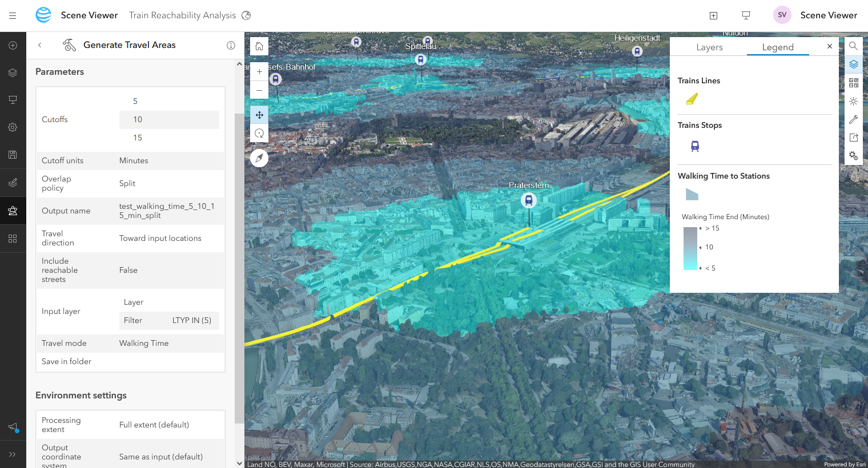Viewport: 868px width, 468px height.
Task: Open the Basemap gallery icon
Action: pos(853,83)
